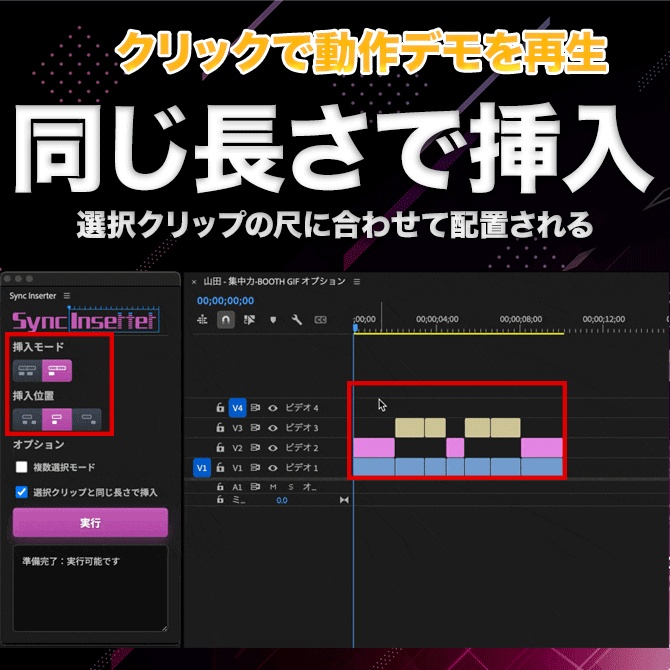Screen dimensions: 670x670
Task: Select the last blue clip on V1
Action: coord(542,467)
